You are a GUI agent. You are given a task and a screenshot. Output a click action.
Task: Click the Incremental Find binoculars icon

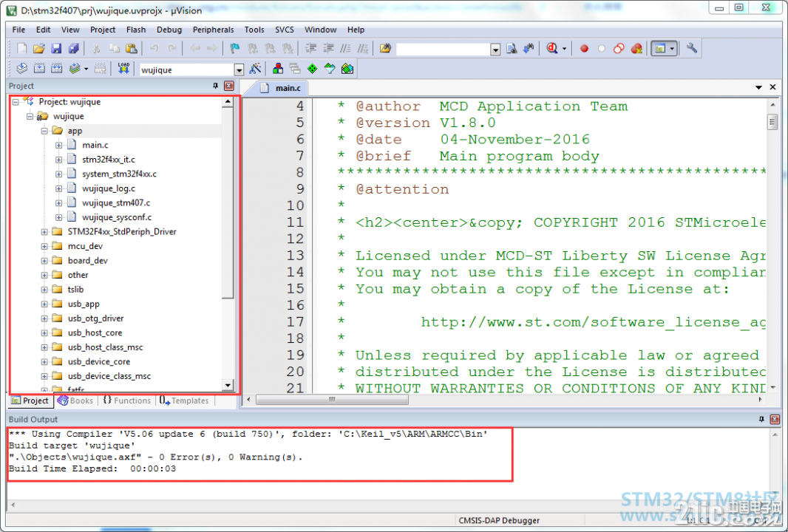tap(529, 49)
